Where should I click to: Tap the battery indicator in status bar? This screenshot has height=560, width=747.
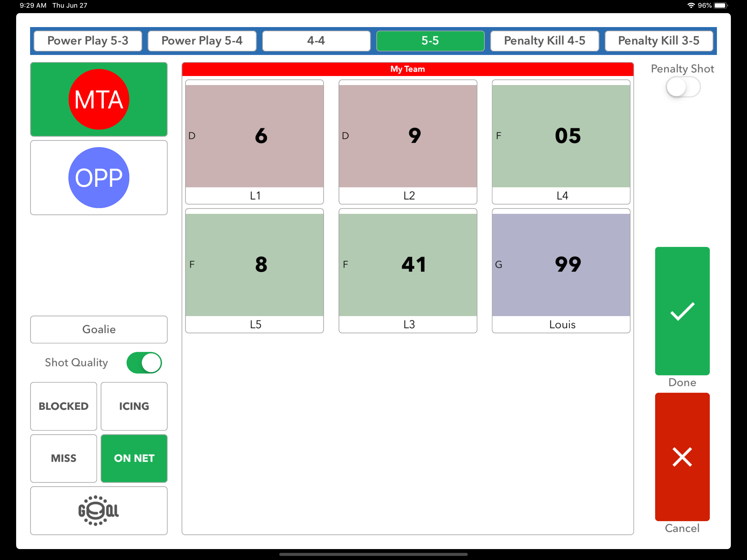pos(721,5)
